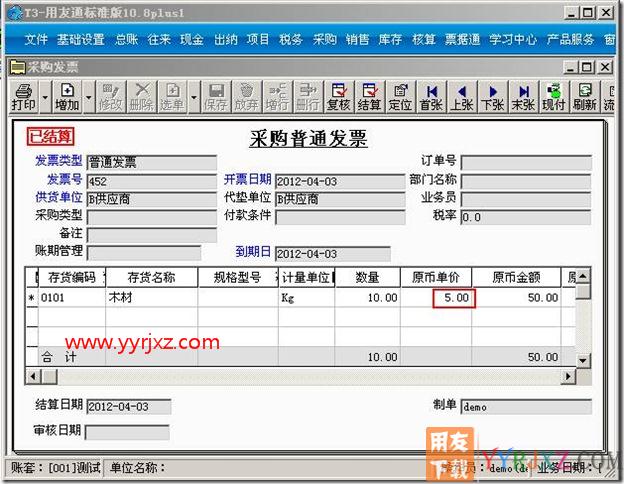The image size is (624, 484).
Task: Click the table's vertical scroll-up arrow
Action: tap(583, 275)
